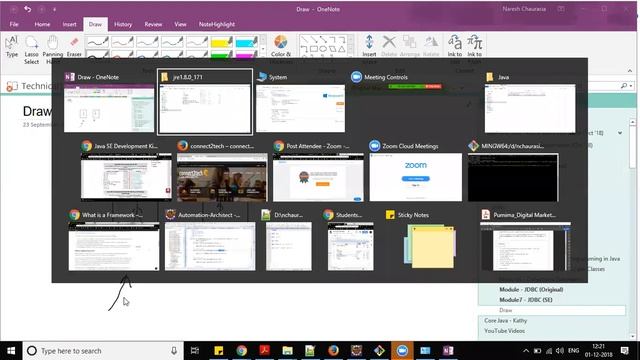Open the Arrange tool
The image size is (640, 360).
[x=409, y=46]
